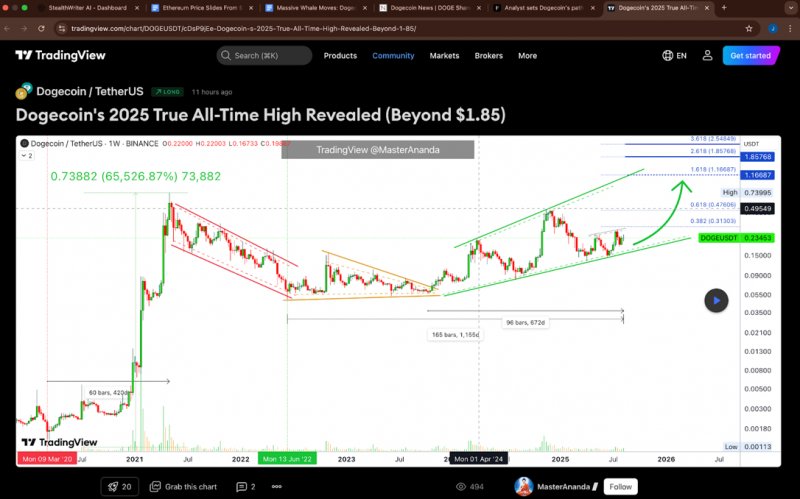Click the Mon 13 Jun '22 date marker
Image resolution: width=800 pixels, height=499 pixels.
(x=287, y=459)
